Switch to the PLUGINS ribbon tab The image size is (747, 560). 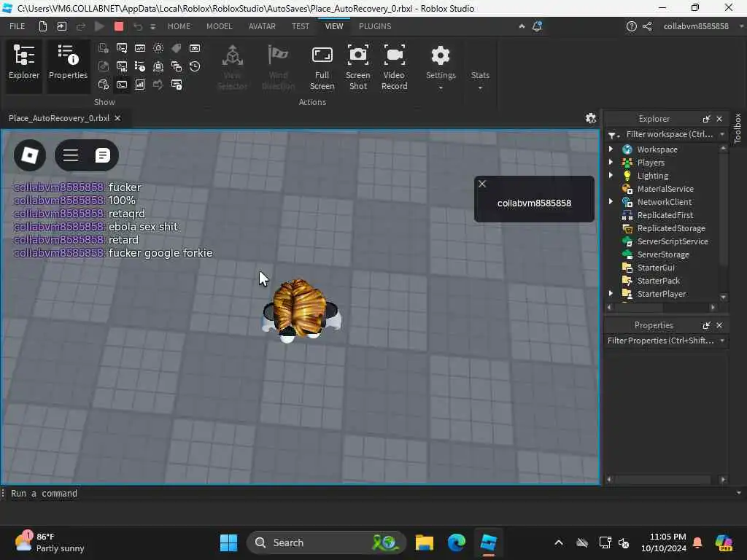[375, 26]
